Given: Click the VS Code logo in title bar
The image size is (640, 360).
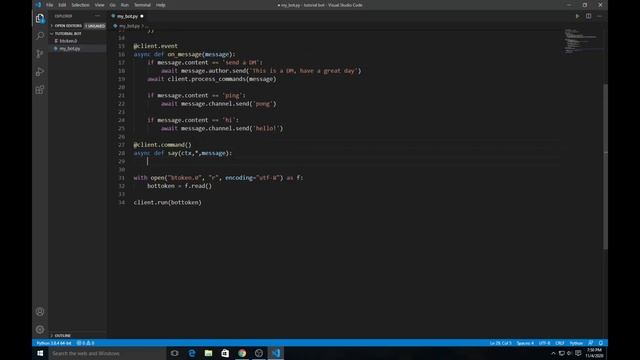Looking at the screenshot, I should 39,5.
